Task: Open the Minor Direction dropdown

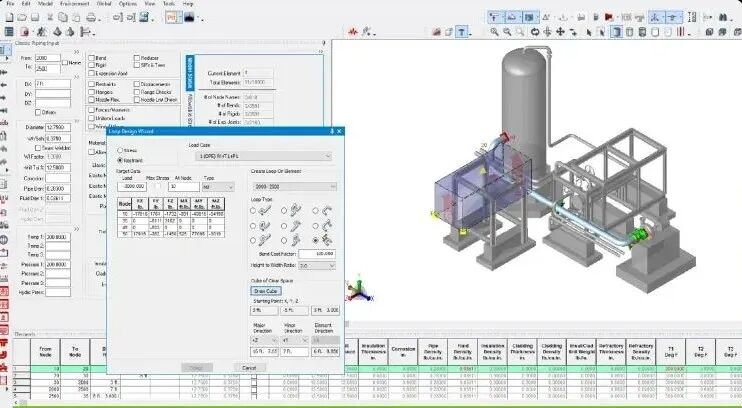Action: 295,340
